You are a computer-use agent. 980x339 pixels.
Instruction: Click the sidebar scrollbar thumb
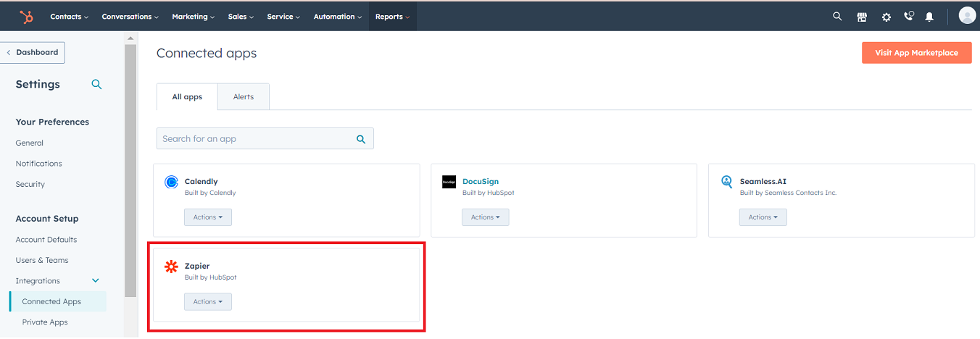tap(130, 170)
